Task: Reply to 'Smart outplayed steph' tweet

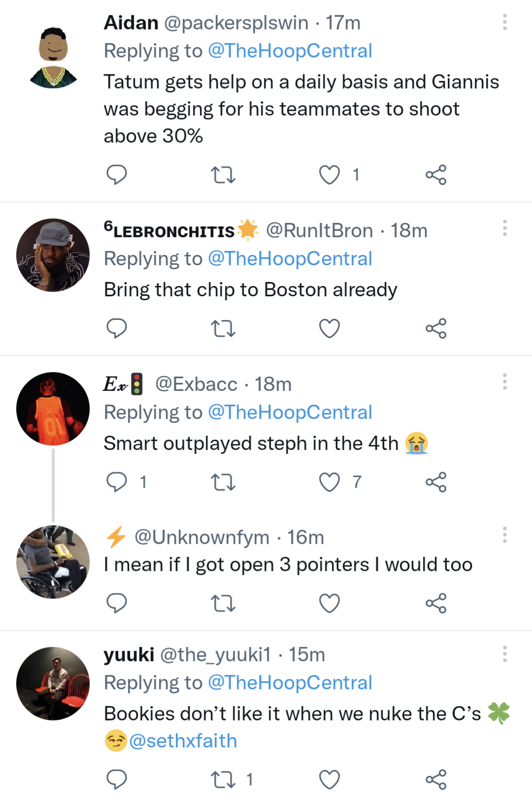Action: [117, 482]
